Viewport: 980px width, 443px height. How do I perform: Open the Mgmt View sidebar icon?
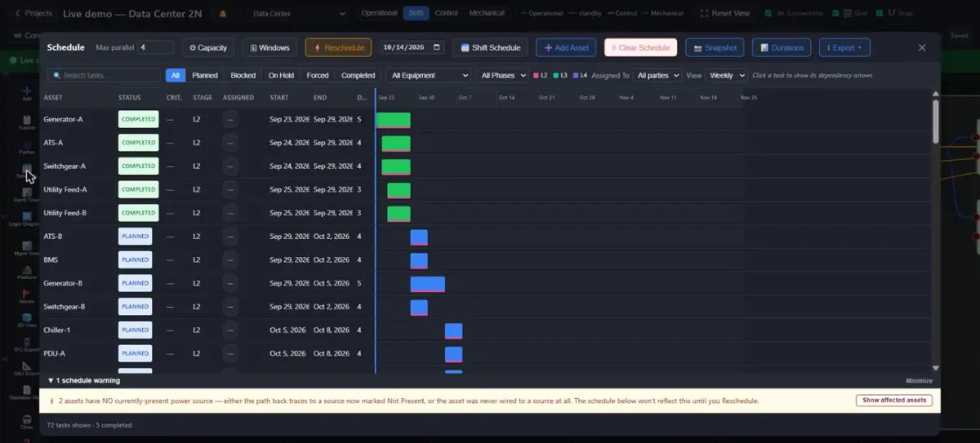pos(27,248)
